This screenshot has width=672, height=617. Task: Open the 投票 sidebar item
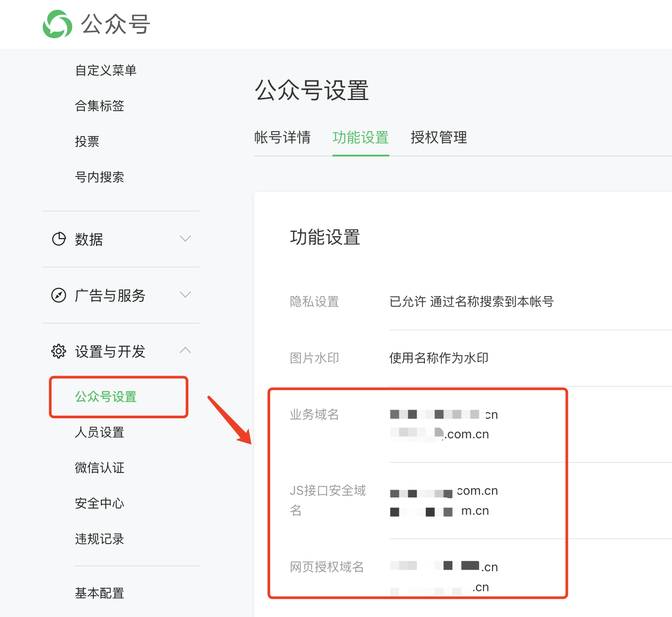(87, 141)
